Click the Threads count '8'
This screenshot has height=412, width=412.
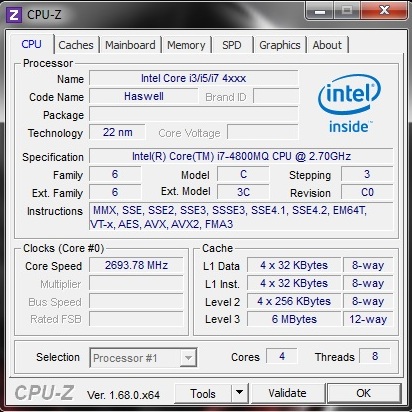pos(375,356)
